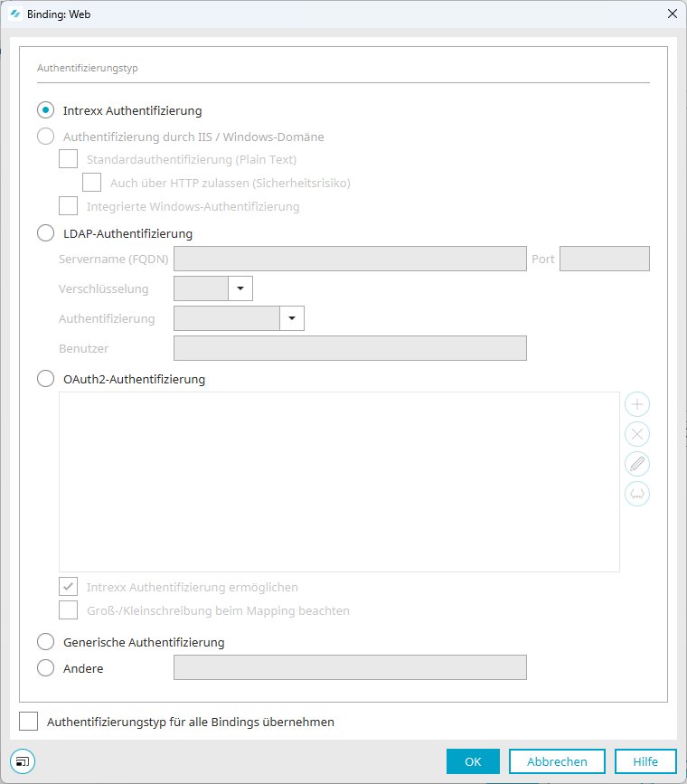
Task: Select OAuth2-Authentifizierung radio button
Action: point(45,379)
